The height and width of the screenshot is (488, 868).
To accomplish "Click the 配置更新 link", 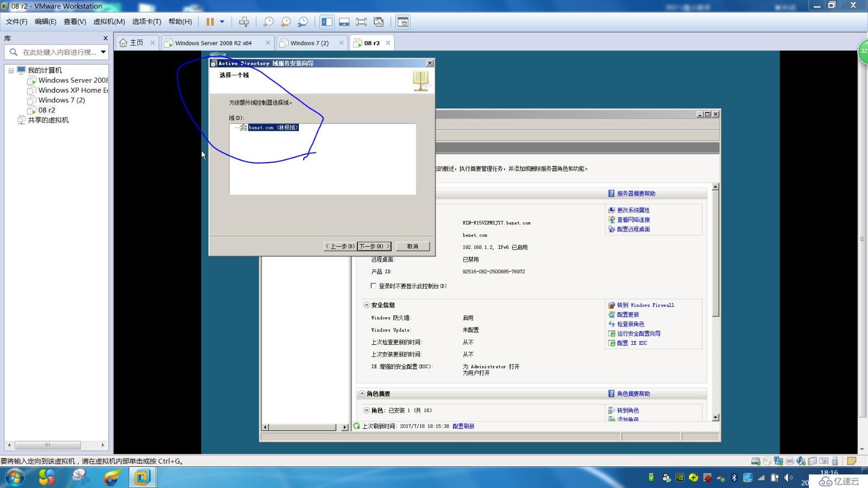I will click(x=628, y=314).
